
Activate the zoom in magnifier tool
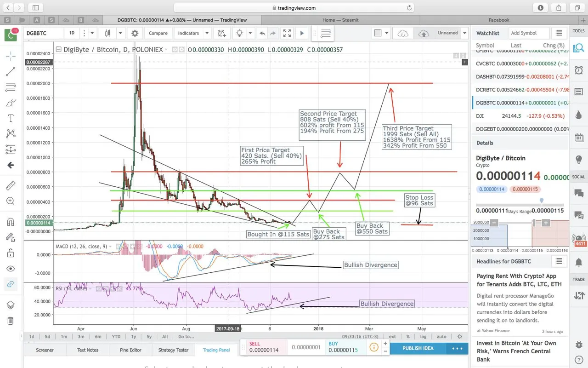[x=11, y=201]
